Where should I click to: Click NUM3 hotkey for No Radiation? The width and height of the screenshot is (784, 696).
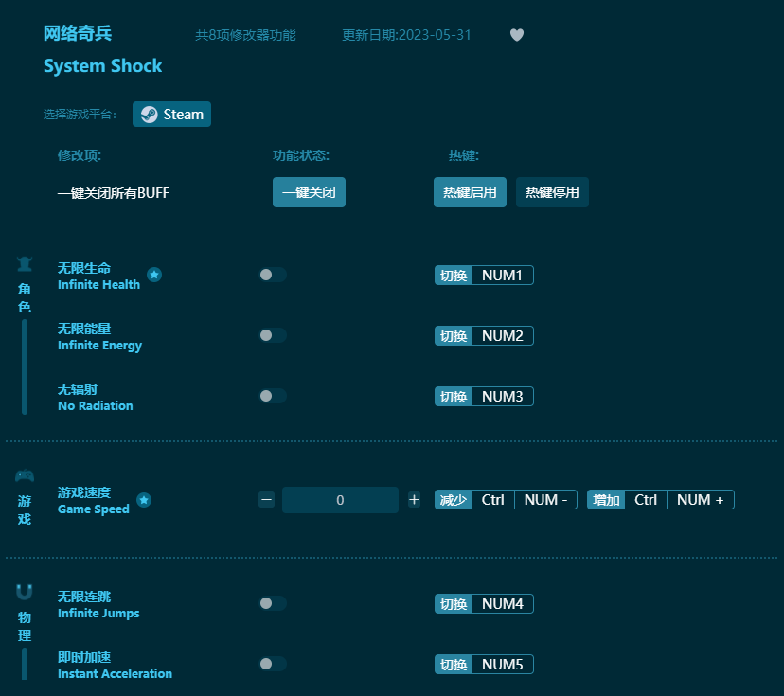(503, 397)
